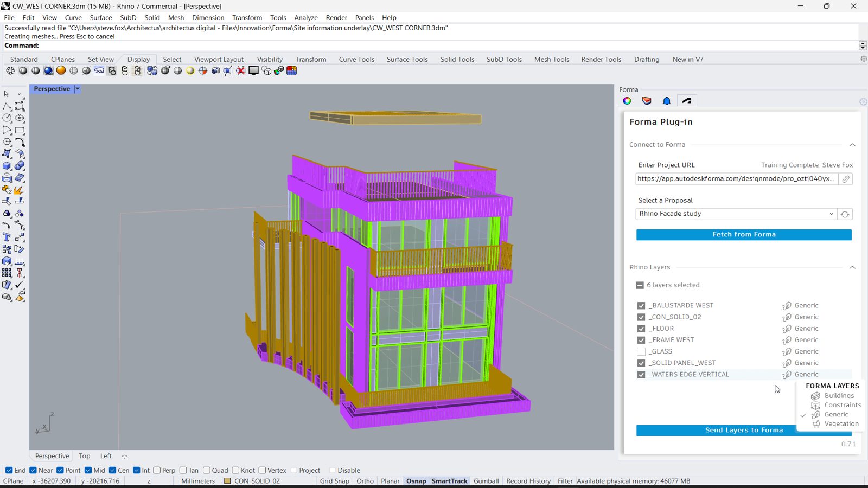Image resolution: width=868 pixels, height=488 pixels.
Task: Select the Text object tool
Action: [7, 237]
